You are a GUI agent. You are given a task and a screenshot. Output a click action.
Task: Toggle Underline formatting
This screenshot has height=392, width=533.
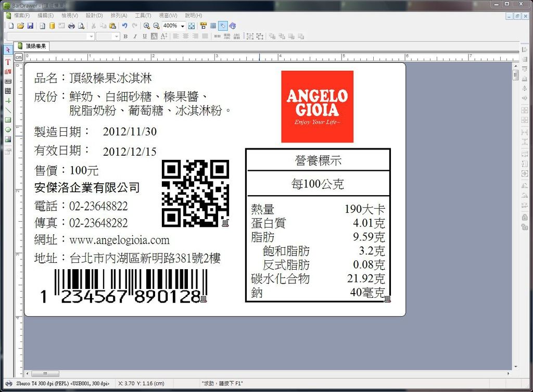pos(145,36)
